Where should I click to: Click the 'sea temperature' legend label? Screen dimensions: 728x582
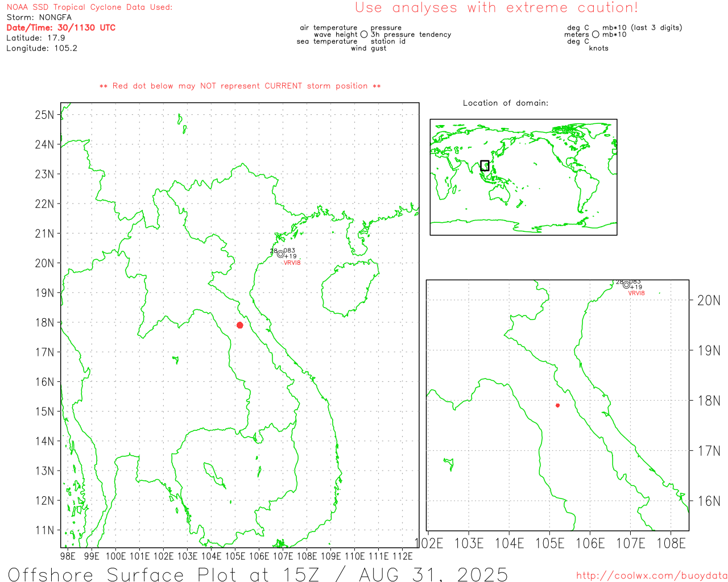[x=327, y=41]
